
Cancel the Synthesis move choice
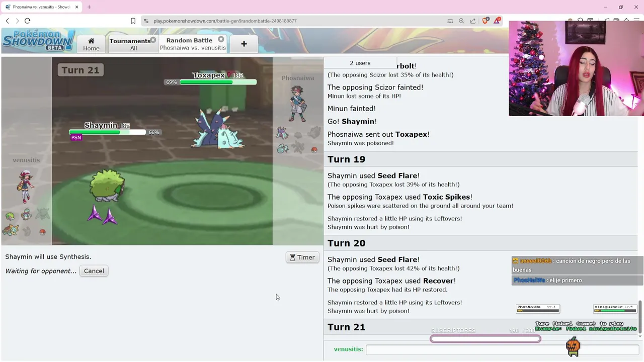click(94, 271)
